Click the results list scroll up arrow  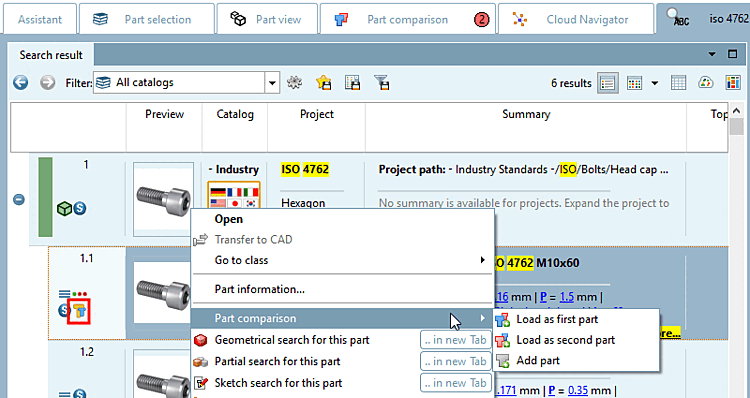point(736,111)
